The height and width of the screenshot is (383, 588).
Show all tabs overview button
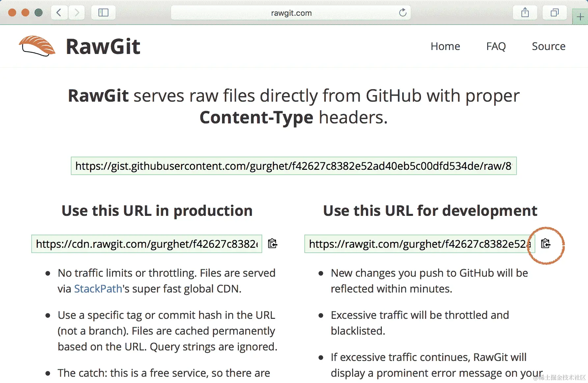(555, 13)
